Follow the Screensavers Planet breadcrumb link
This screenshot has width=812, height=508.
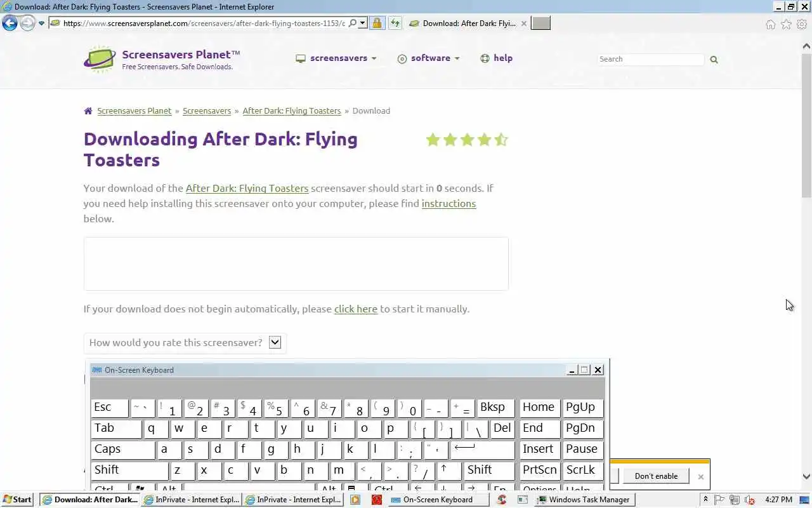(x=134, y=110)
